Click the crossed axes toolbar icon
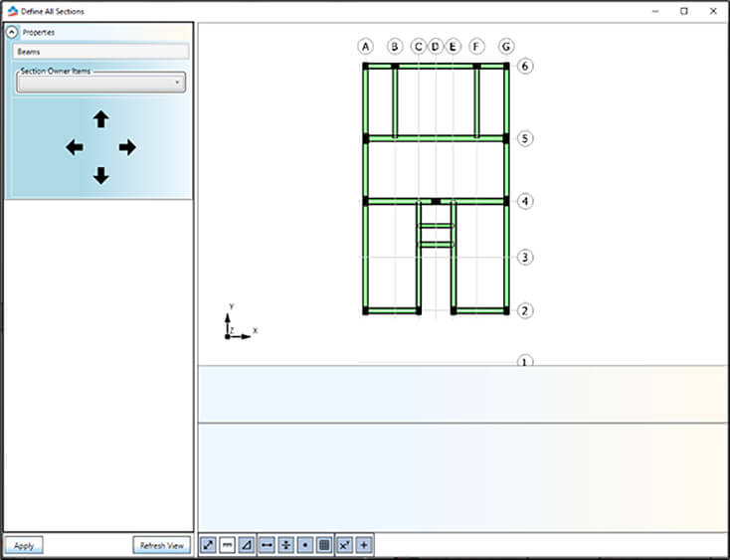 (344, 545)
